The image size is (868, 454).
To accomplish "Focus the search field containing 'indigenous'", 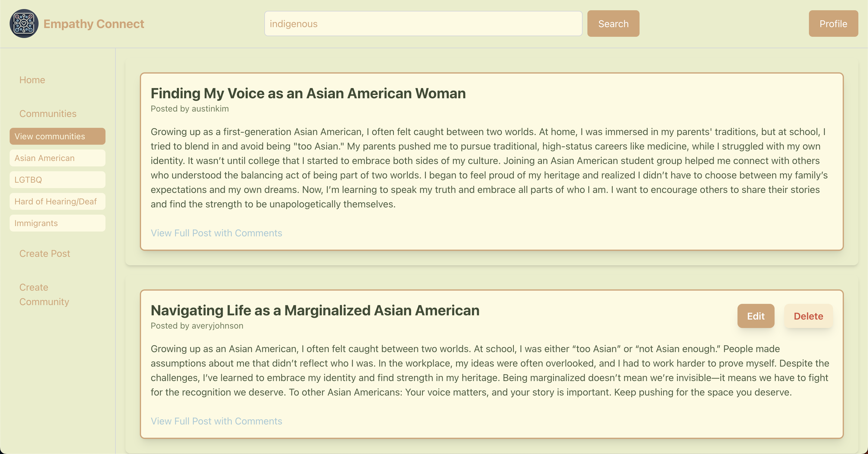I will (x=423, y=24).
